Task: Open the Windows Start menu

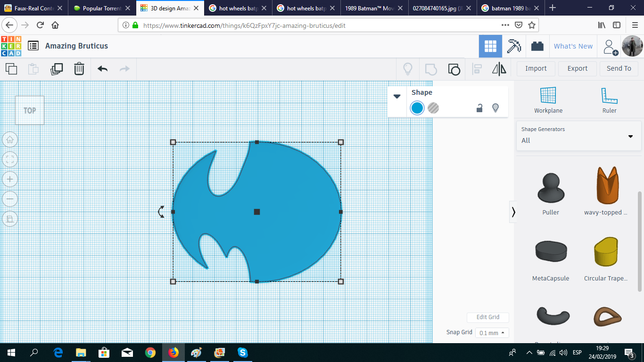Action: click(x=11, y=353)
